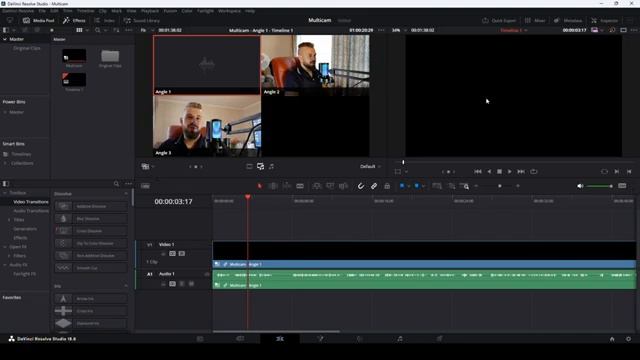
Task: Mute timeline audio via speaker icon
Action: click(x=580, y=186)
